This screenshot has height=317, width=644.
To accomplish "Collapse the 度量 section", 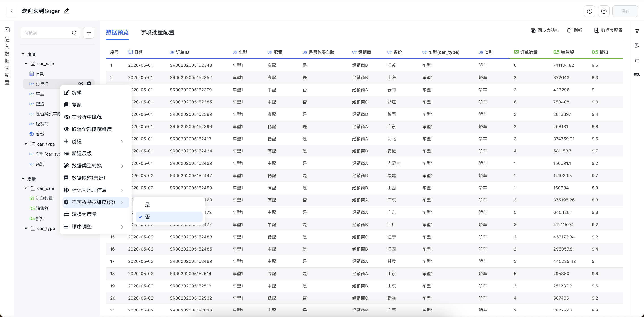I will [x=23, y=179].
